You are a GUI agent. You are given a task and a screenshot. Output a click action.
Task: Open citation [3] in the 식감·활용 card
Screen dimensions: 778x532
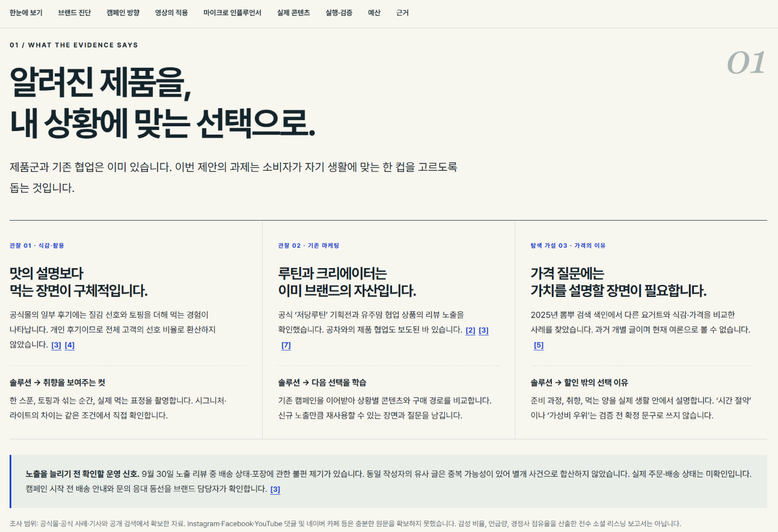pos(56,345)
